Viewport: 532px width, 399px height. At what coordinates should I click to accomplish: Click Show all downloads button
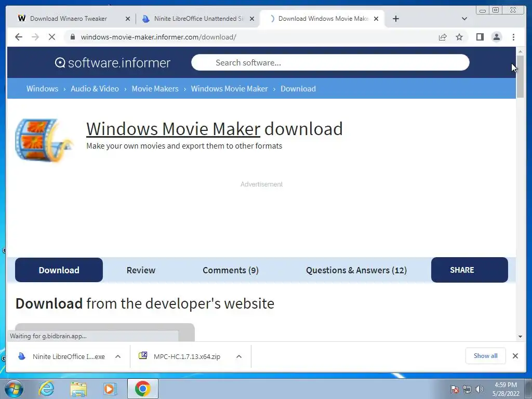(486, 356)
